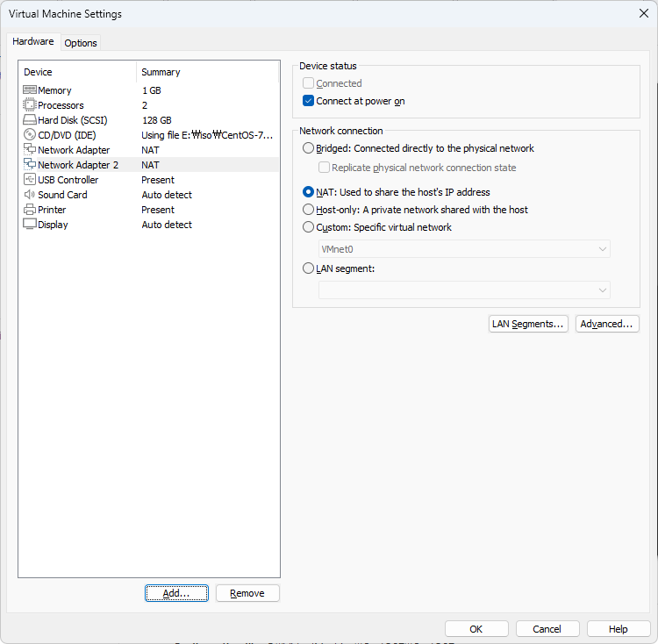Open LAN Segments... dialog
The width and height of the screenshot is (658, 644).
pos(528,324)
